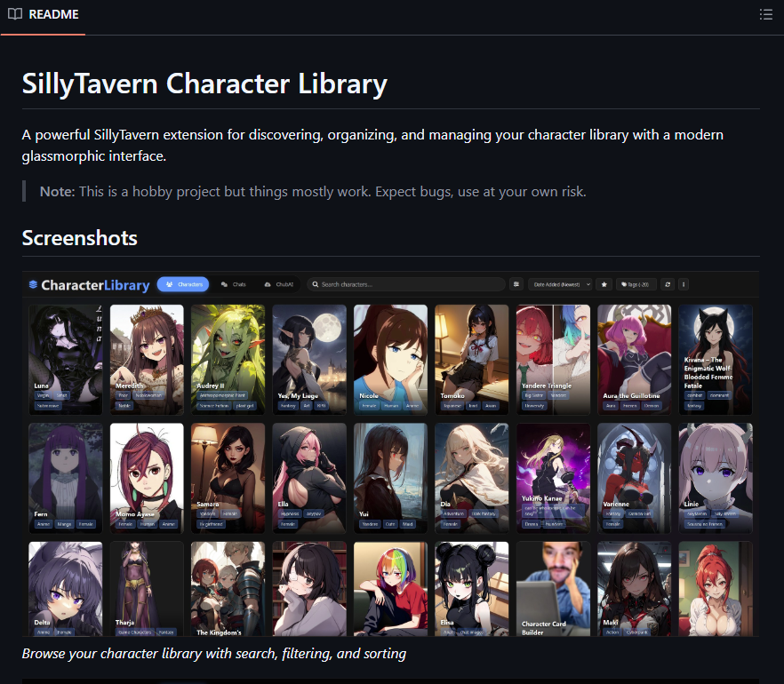This screenshot has height=684, width=784.
Task: Click into the Search characters field
Action: click(406, 284)
